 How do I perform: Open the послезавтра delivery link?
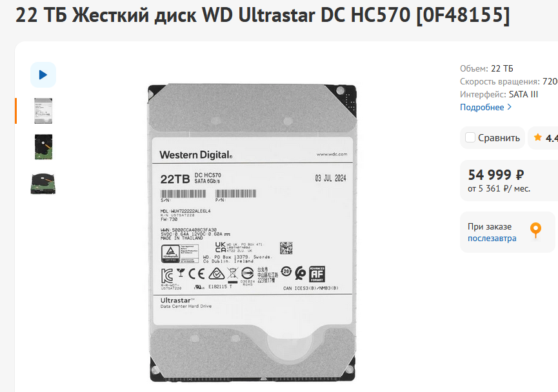[x=492, y=239]
